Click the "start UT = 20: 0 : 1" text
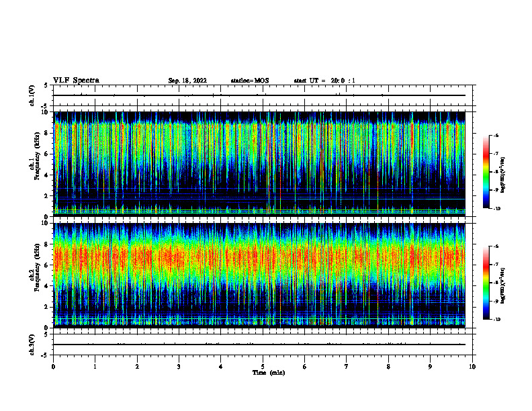This screenshot has width=532, height=411. point(324,81)
